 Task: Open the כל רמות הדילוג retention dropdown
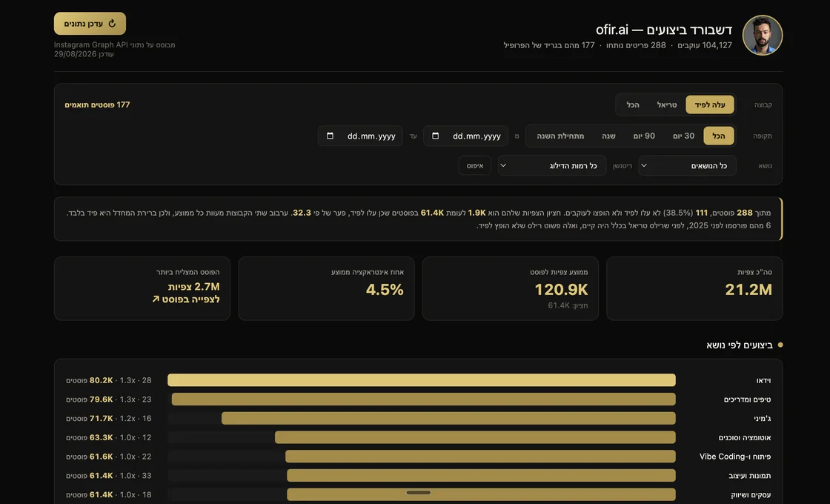tap(552, 166)
